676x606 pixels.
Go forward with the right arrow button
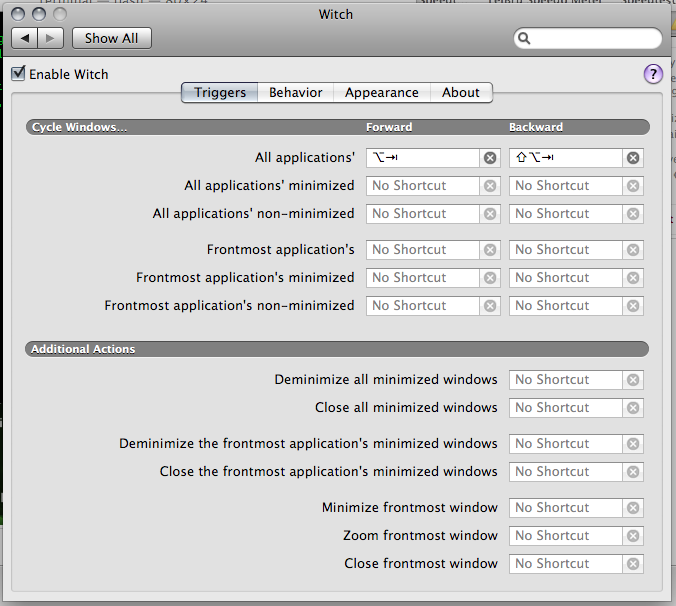pyautogui.click(x=51, y=38)
